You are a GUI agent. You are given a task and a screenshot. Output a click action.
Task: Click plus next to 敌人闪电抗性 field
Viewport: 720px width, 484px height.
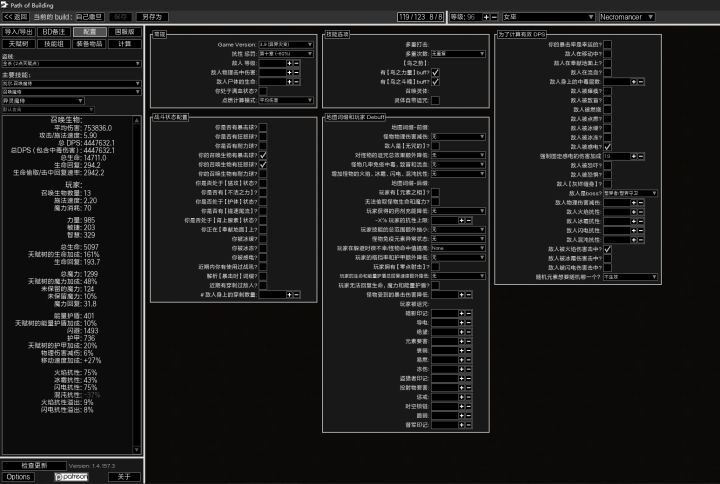click(634, 231)
